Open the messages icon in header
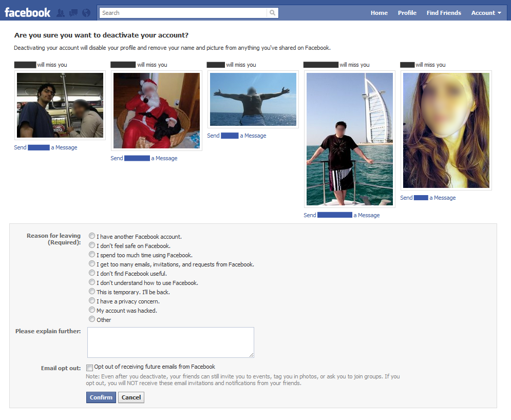Image resolution: width=511 pixels, height=420 pixels. [x=73, y=13]
